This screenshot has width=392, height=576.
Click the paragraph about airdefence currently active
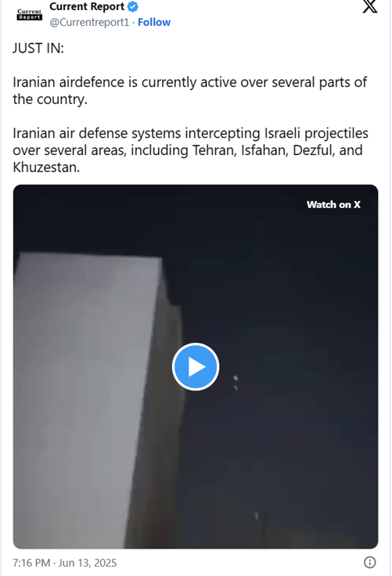(190, 91)
